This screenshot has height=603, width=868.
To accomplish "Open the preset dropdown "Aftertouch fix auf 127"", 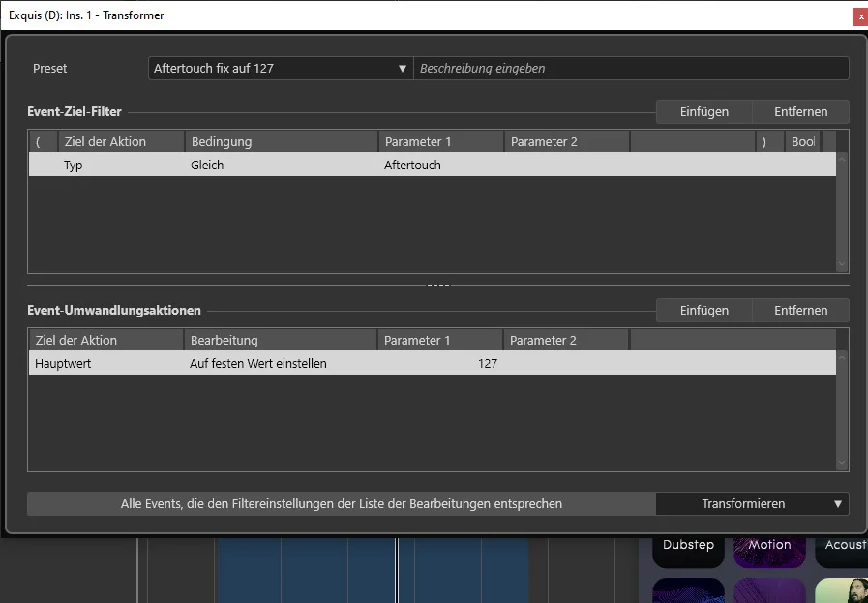I will [x=280, y=68].
